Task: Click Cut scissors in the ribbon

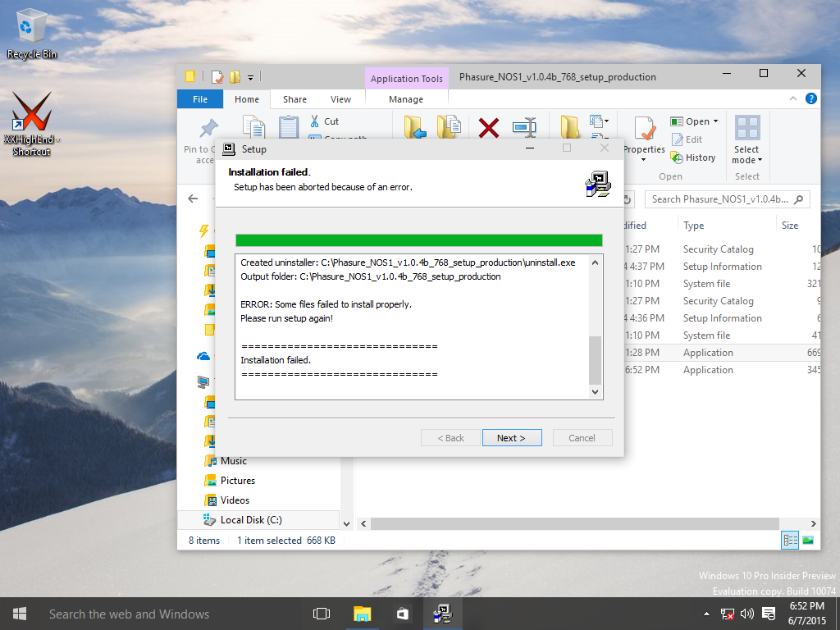Action: [324, 121]
